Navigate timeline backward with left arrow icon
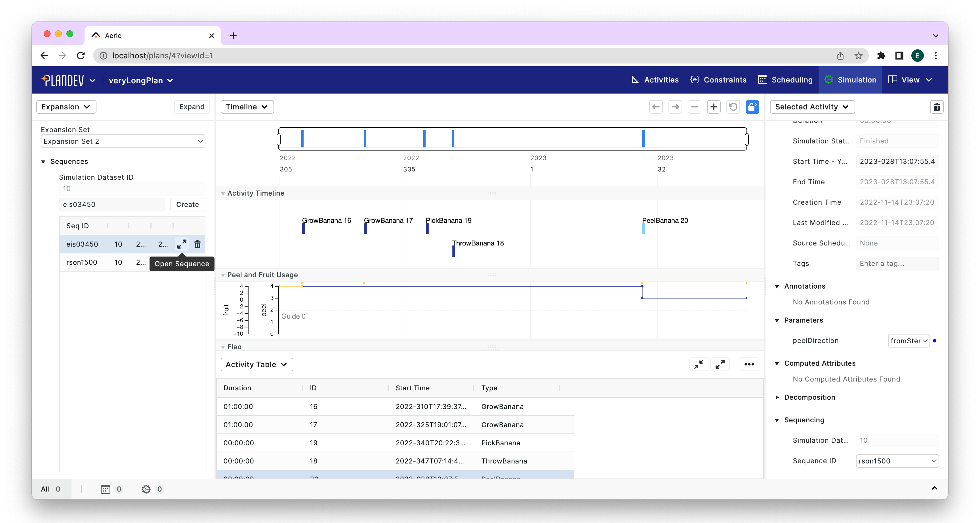The height and width of the screenshot is (523, 980). point(656,107)
